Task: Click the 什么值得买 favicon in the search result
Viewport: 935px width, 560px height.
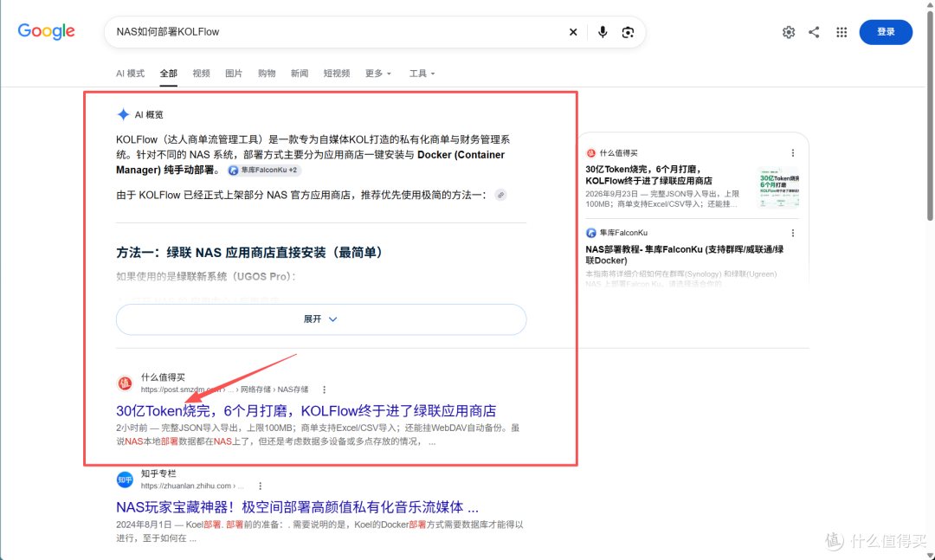Action: pyautogui.click(x=125, y=383)
